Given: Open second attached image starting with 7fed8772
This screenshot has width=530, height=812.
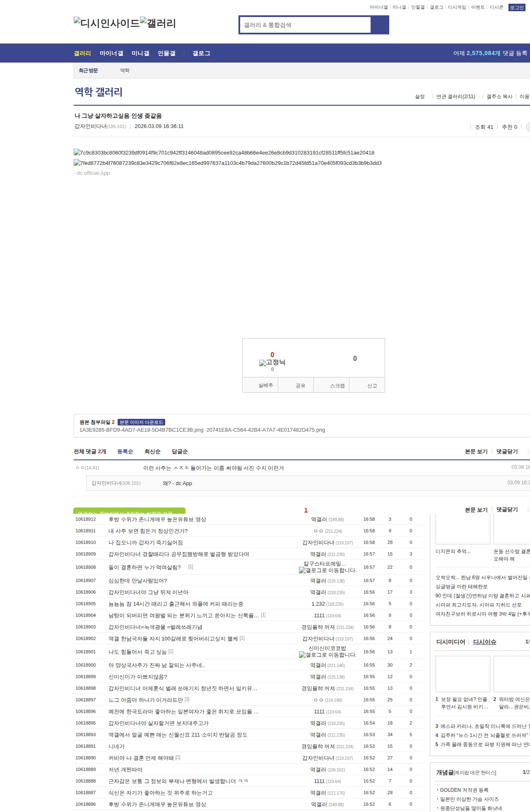Looking at the screenshot, I should click(228, 163).
